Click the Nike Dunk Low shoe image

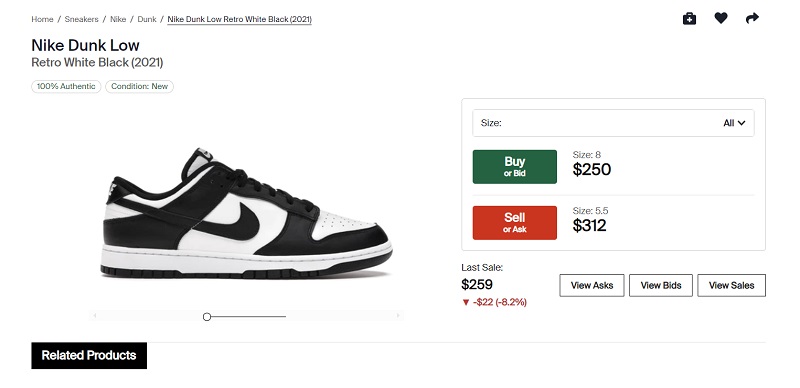[x=247, y=213]
